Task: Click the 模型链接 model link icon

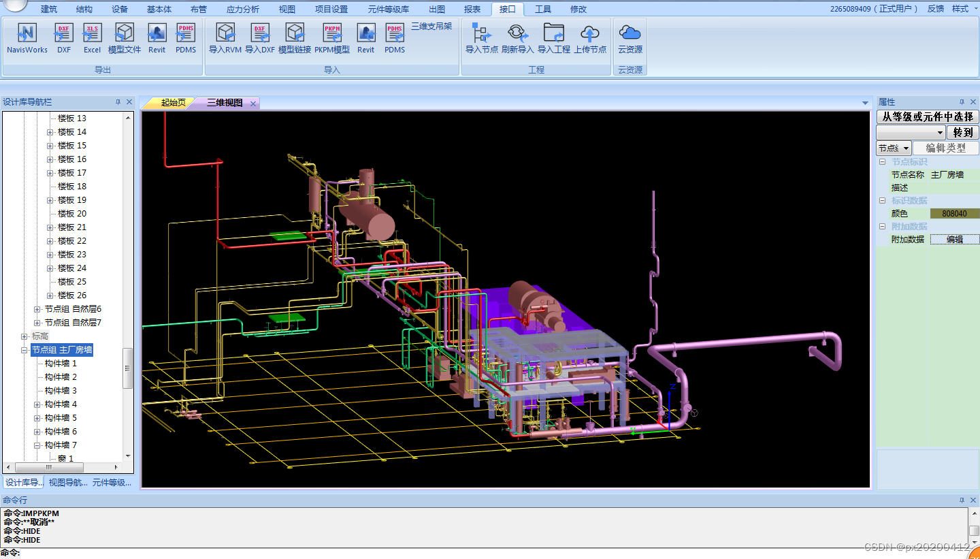Action: coord(295,37)
